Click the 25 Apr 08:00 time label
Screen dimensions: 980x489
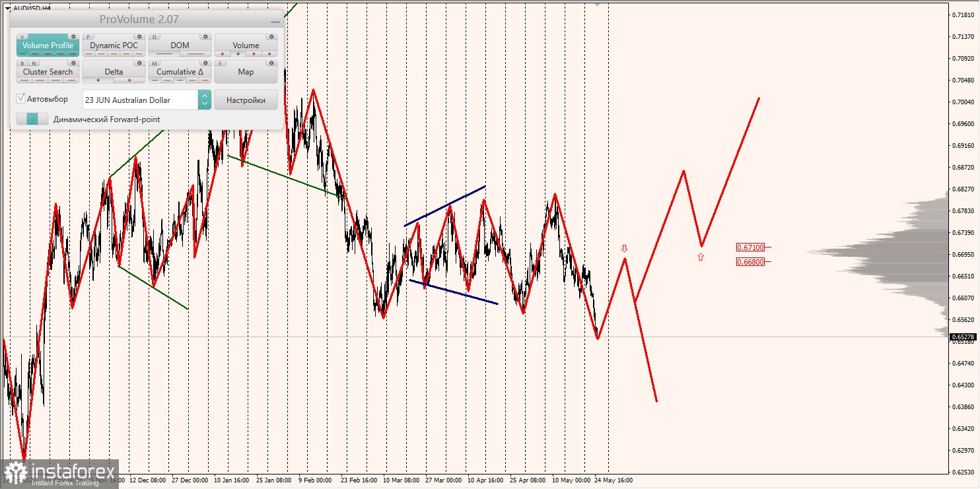(528, 480)
